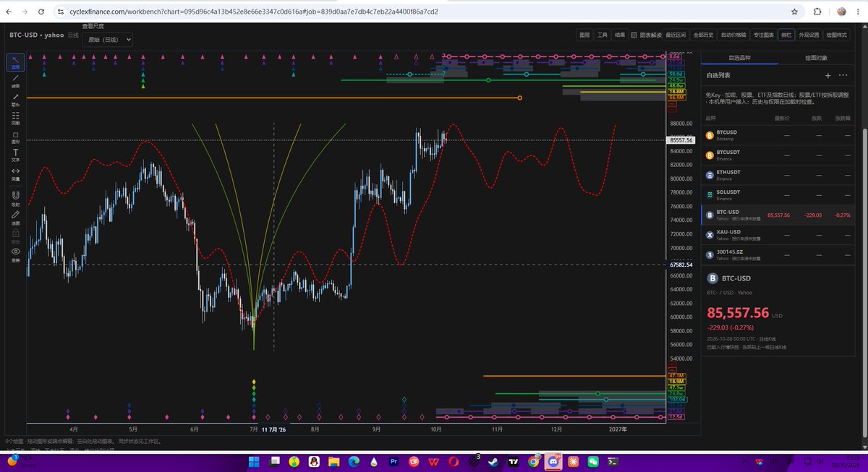This screenshot has height=472, width=868.
Task: Click the yellow 18.8M cycle label
Action: click(x=677, y=92)
